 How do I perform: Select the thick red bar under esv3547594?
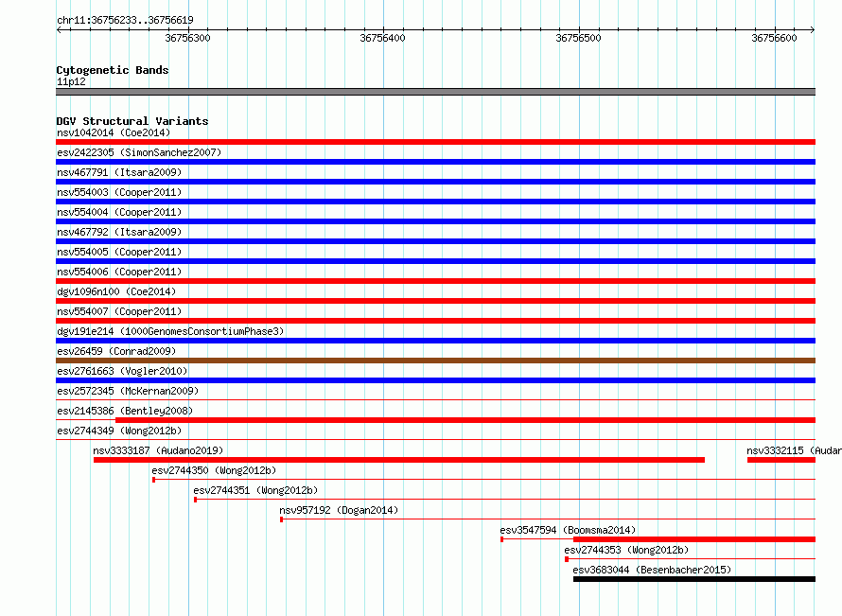point(694,539)
